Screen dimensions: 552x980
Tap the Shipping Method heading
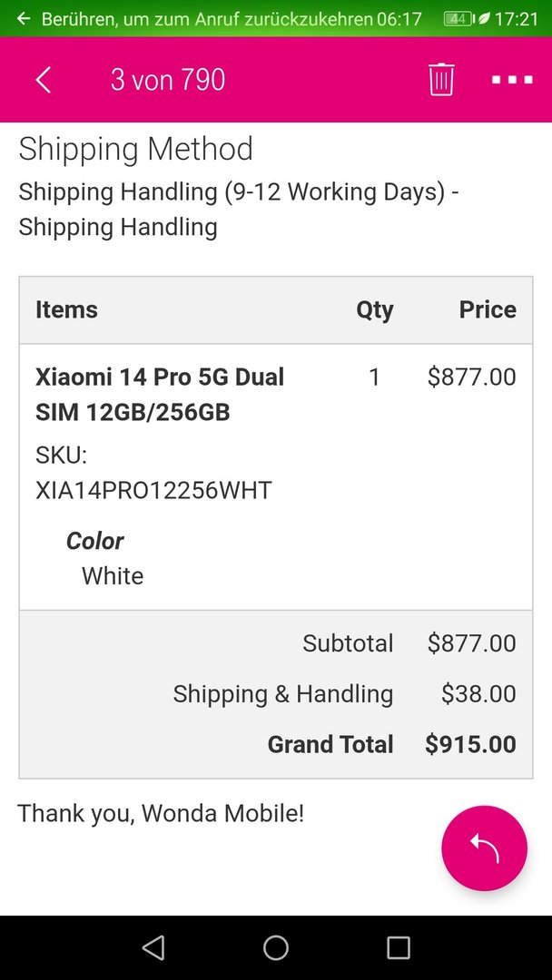click(x=136, y=149)
